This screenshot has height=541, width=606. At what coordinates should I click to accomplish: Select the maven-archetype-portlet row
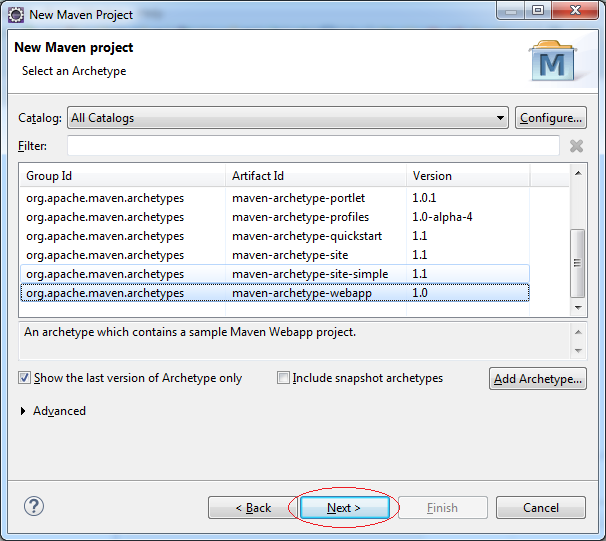[275, 198]
